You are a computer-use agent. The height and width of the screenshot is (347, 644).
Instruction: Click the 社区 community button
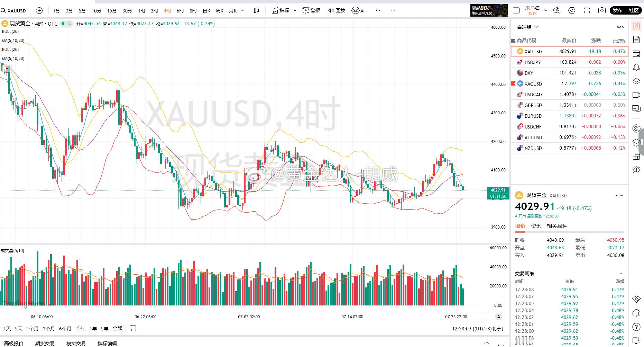pyautogui.click(x=634, y=10)
